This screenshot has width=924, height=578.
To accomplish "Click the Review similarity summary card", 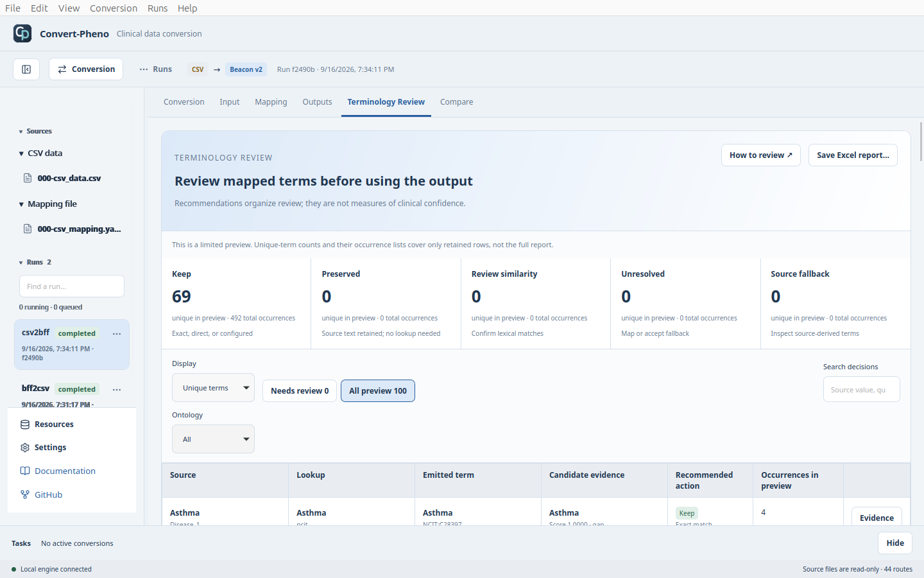I will [x=536, y=304].
